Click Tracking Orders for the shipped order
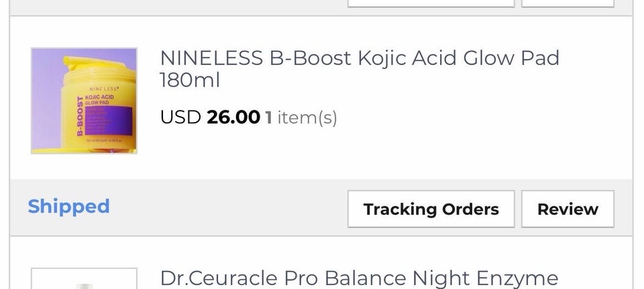Viewport: 644px width, 289px height. (431, 209)
